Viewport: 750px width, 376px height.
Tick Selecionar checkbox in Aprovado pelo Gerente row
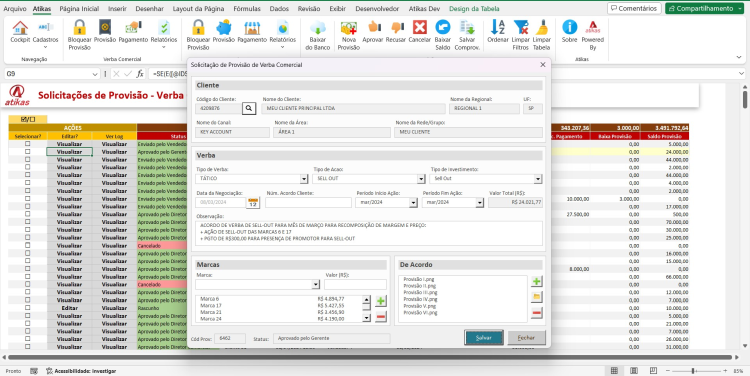(28, 152)
